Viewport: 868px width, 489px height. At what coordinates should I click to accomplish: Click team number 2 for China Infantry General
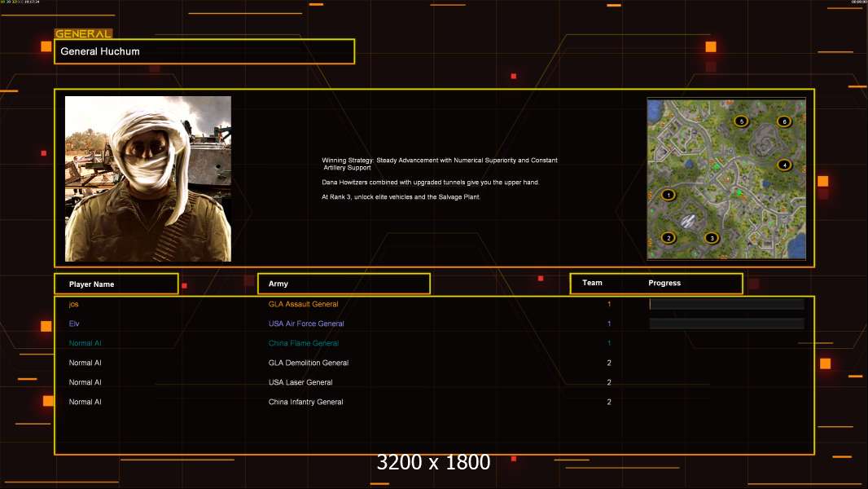[x=609, y=402]
